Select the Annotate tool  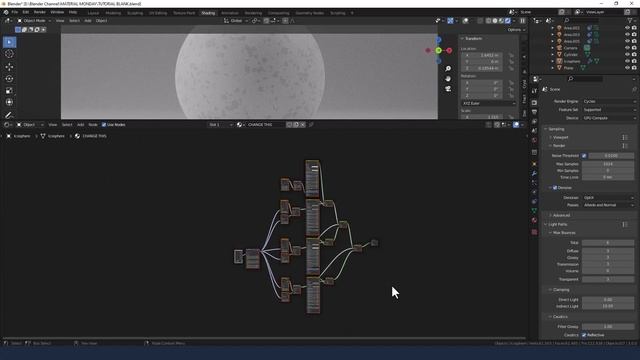tap(9, 116)
